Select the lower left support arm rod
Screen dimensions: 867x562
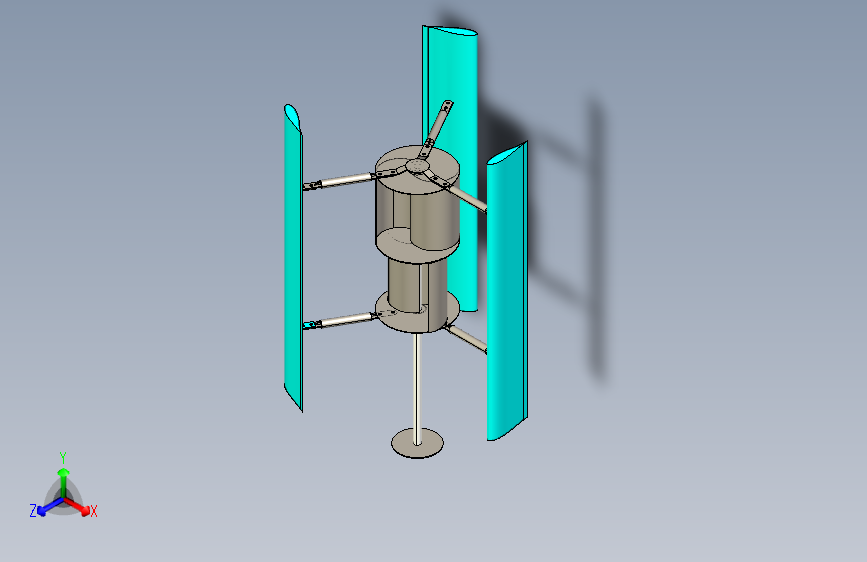click(346, 320)
